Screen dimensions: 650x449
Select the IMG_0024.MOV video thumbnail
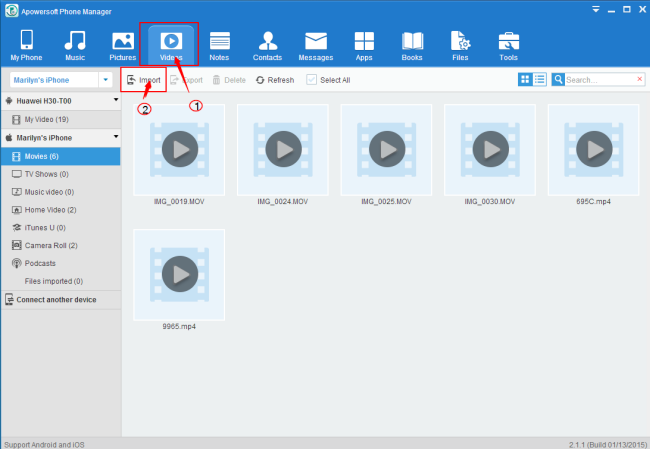283,150
